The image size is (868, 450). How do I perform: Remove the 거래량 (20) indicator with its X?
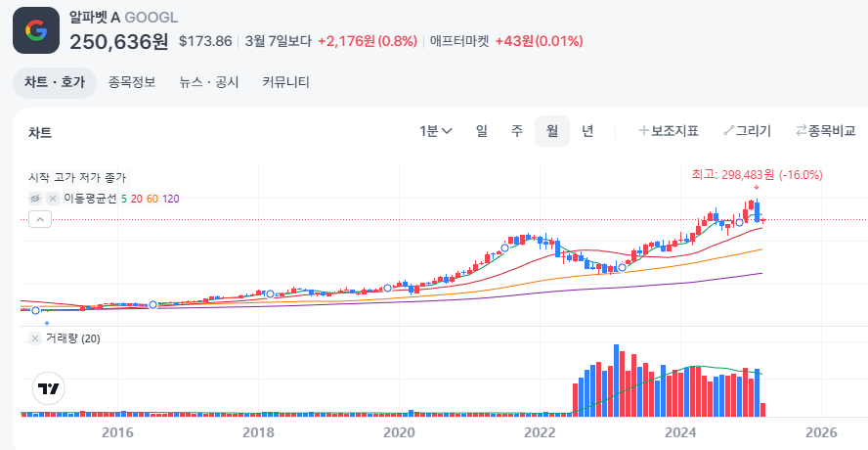[x=35, y=338]
